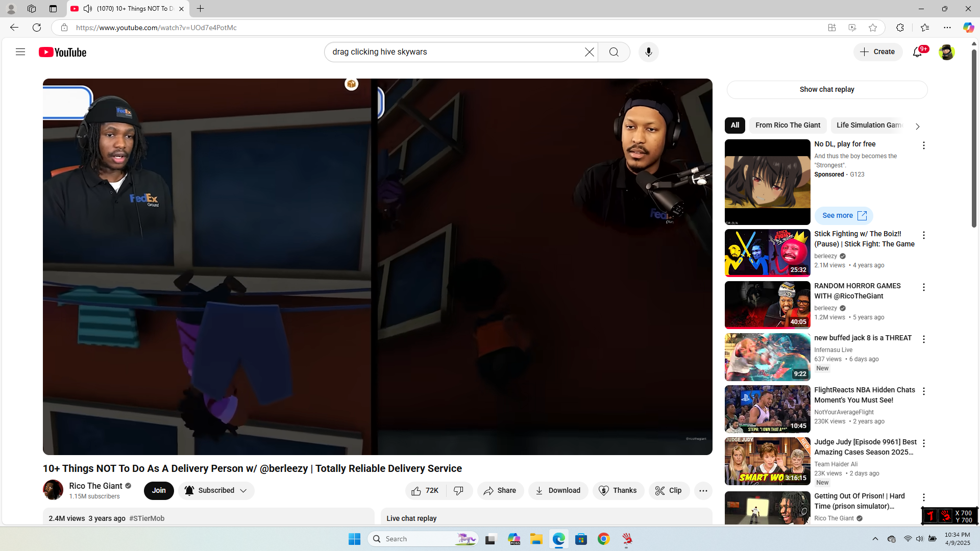
Task: Download this video
Action: click(558, 491)
